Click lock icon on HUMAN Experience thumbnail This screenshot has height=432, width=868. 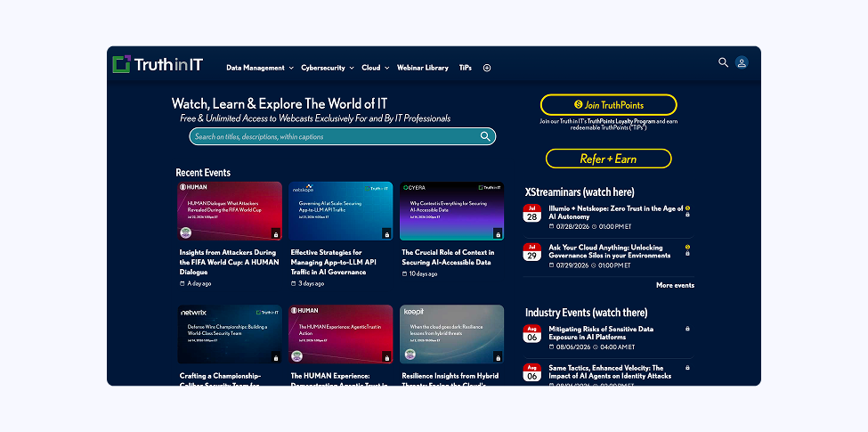tap(386, 358)
